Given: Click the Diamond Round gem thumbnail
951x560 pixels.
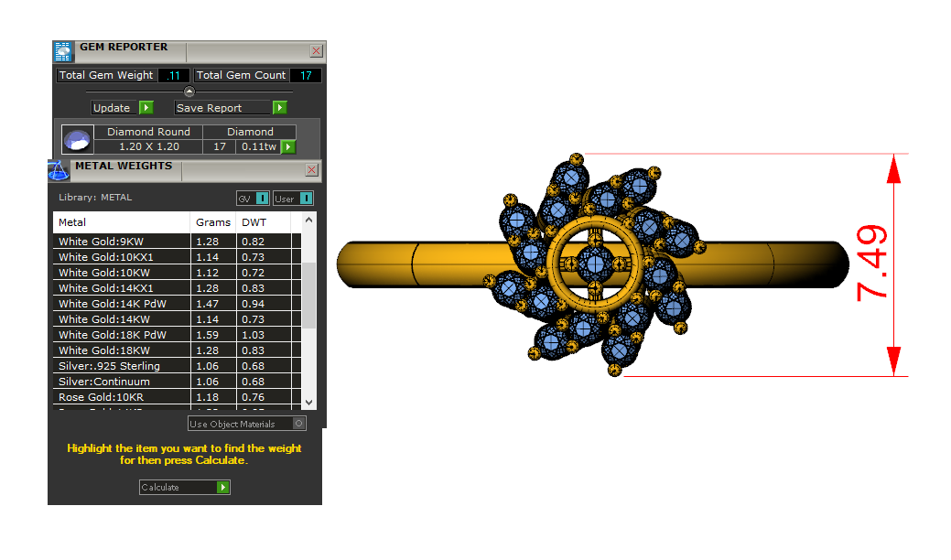Looking at the screenshot, I should (77, 140).
